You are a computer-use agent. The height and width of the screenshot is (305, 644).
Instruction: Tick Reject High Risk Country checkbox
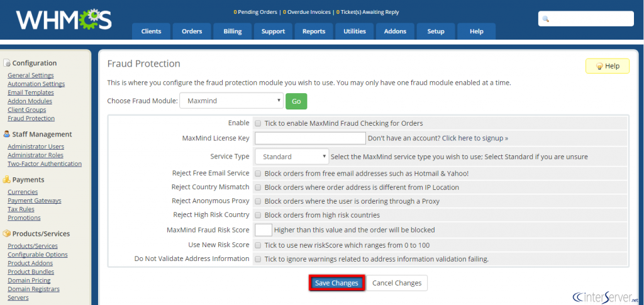pos(258,214)
